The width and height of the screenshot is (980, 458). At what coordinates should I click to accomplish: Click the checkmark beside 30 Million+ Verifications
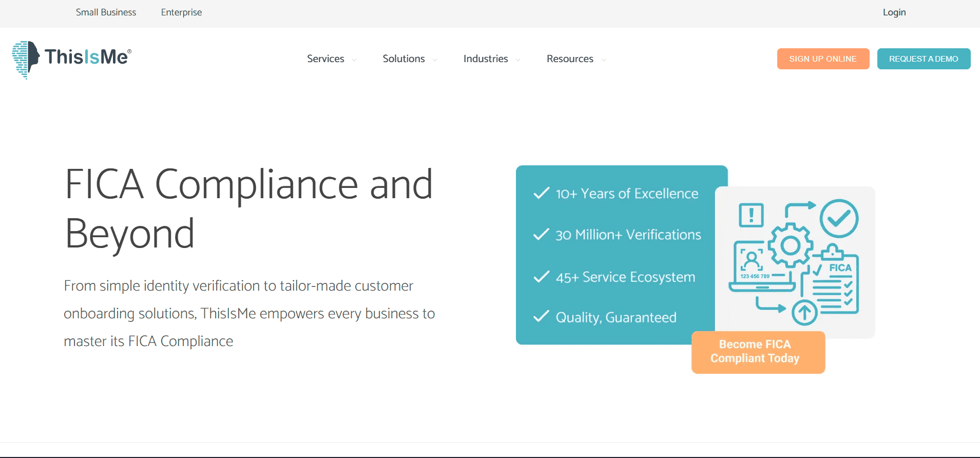pos(541,235)
